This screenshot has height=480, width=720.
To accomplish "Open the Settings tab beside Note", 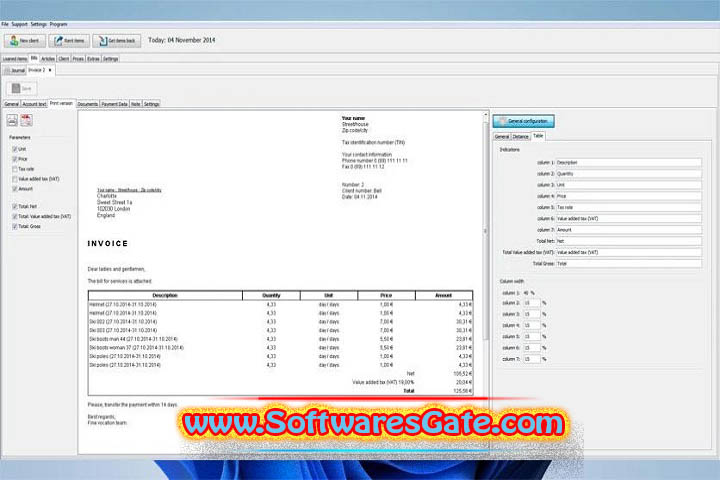I will click(x=151, y=104).
